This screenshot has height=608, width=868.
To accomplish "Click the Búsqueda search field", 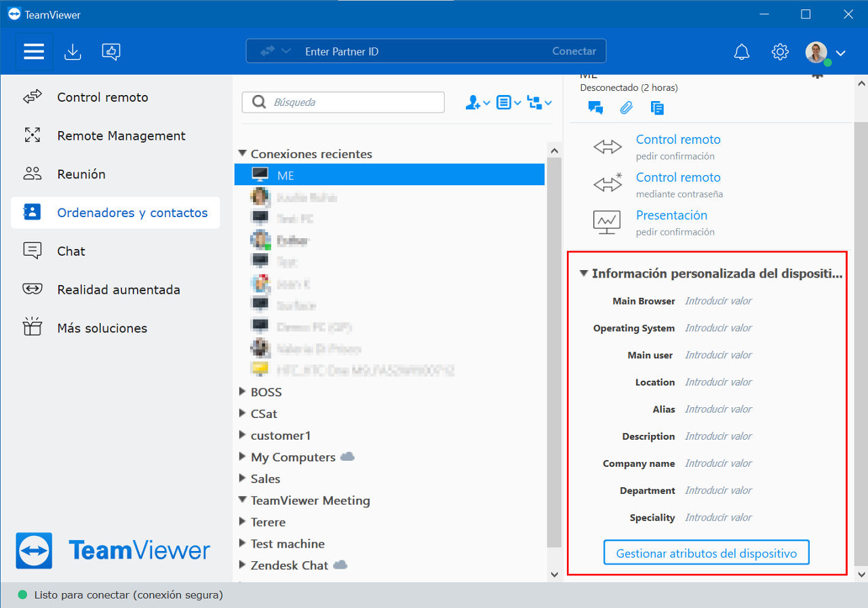I will pyautogui.click(x=343, y=102).
